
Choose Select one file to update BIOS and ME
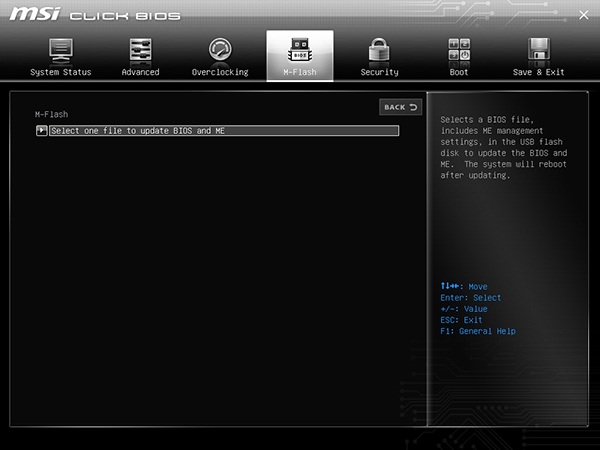click(x=224, y=130)
